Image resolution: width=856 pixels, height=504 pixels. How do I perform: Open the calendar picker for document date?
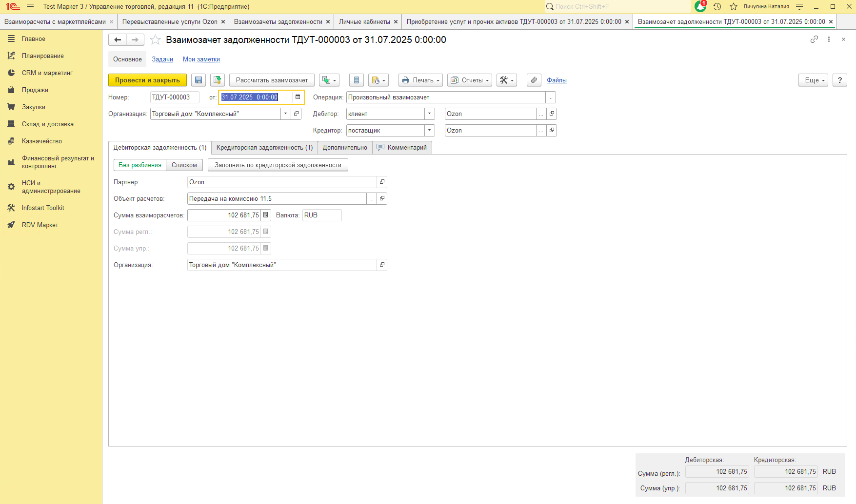tap(298, 97)
